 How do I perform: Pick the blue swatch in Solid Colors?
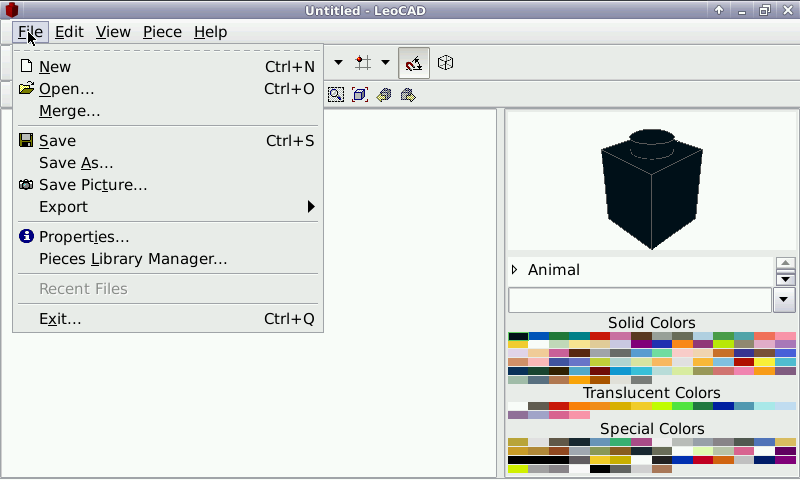pos(539,337)
